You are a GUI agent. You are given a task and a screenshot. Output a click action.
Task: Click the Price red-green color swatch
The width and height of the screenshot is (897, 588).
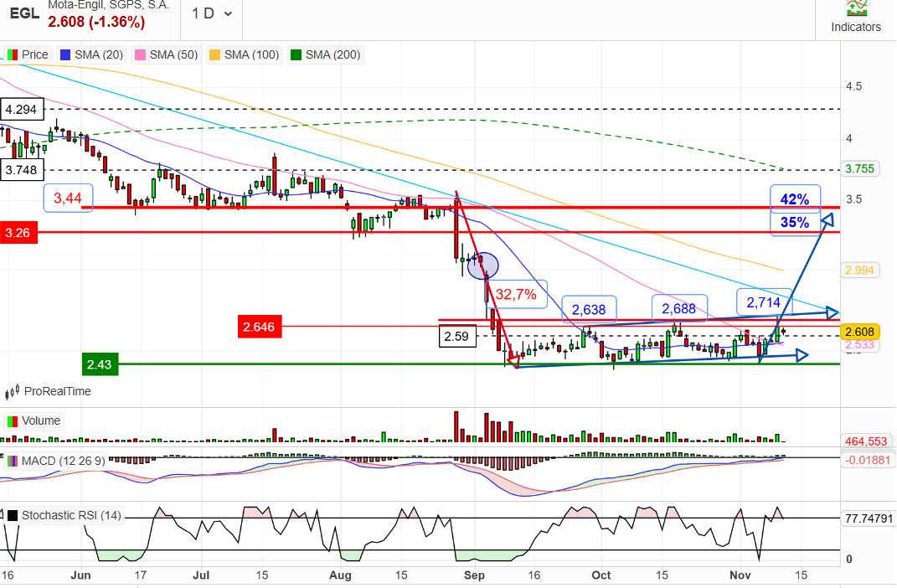(12, 55)
